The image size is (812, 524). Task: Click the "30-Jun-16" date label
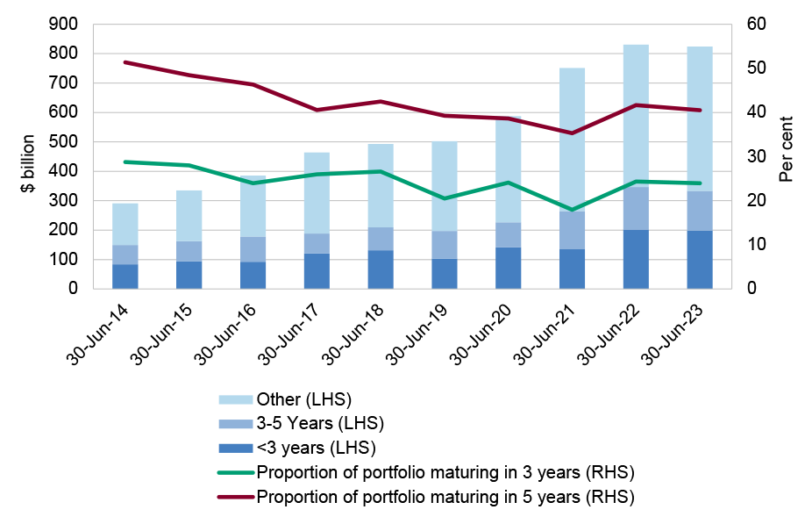(x=226, y=334)
